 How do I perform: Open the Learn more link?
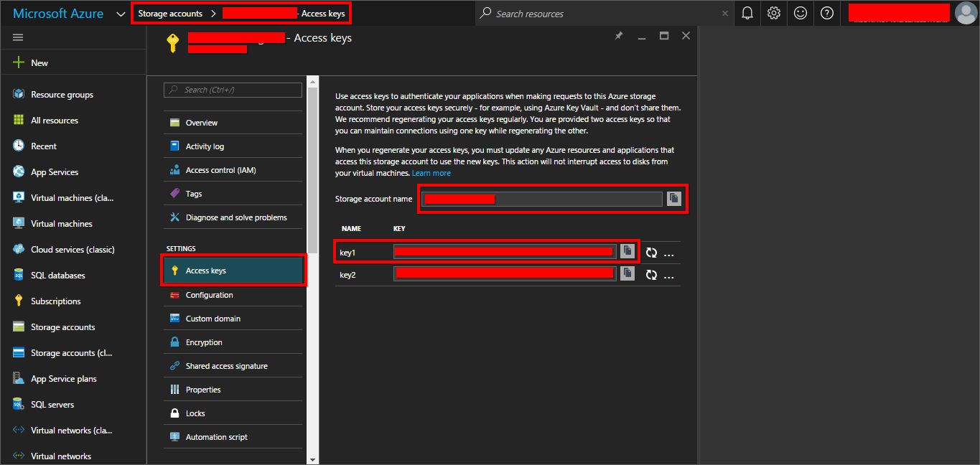click(431, 172)
